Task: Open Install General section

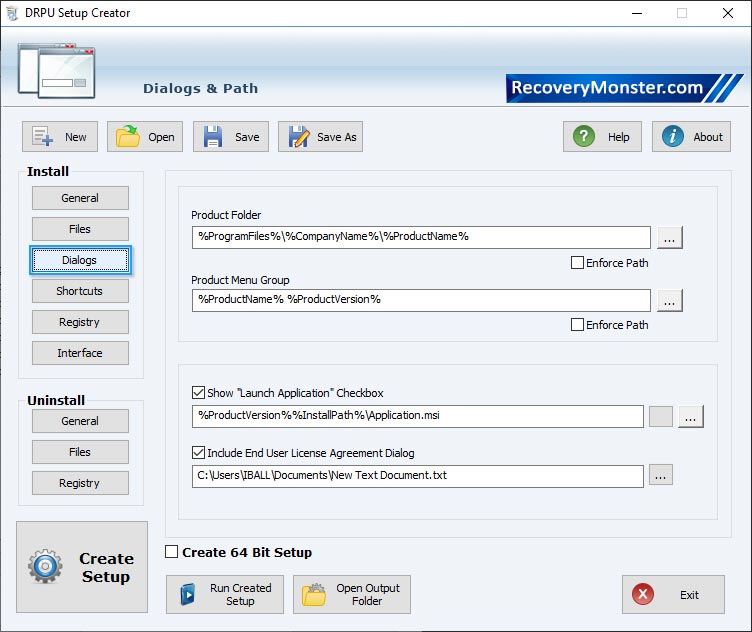Action: point(80,198)
